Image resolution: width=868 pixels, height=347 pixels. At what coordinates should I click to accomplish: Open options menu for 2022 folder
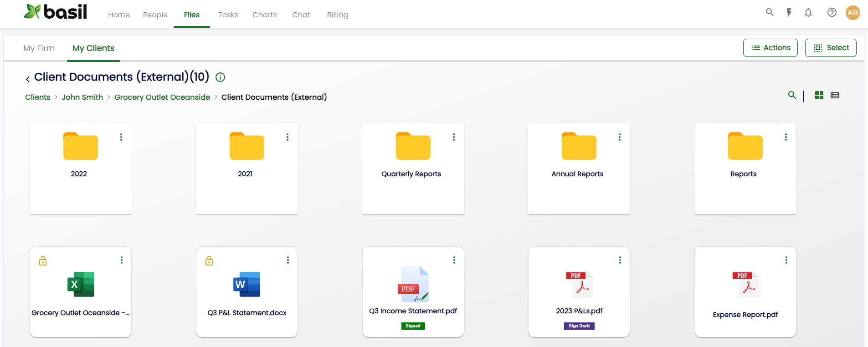[x=121, y=137]
